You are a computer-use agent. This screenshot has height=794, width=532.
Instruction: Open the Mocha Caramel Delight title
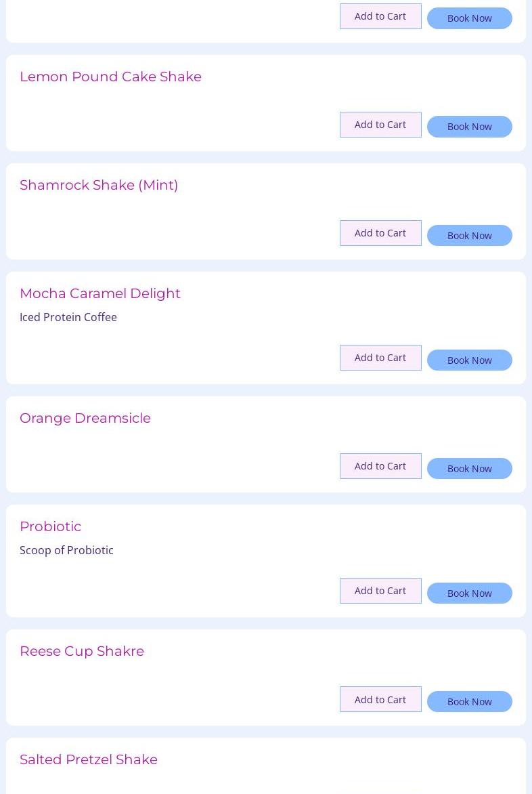(100, 293)
